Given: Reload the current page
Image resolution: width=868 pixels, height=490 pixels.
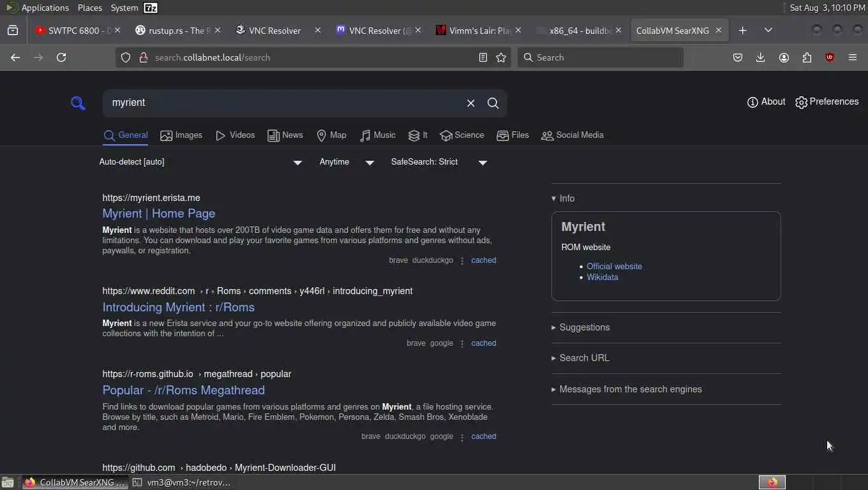Looking at the screenshot, I should (x=61, y=57).
